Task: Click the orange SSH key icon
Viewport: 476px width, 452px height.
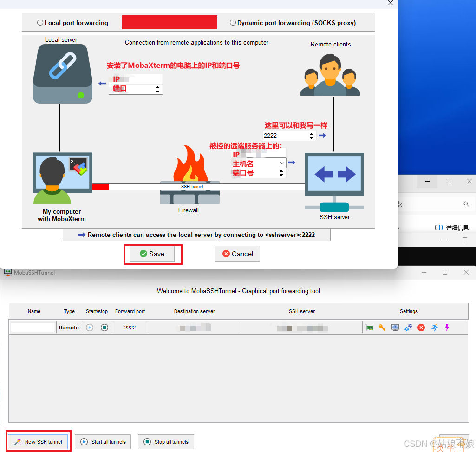Action: click(x=382, y=328)
